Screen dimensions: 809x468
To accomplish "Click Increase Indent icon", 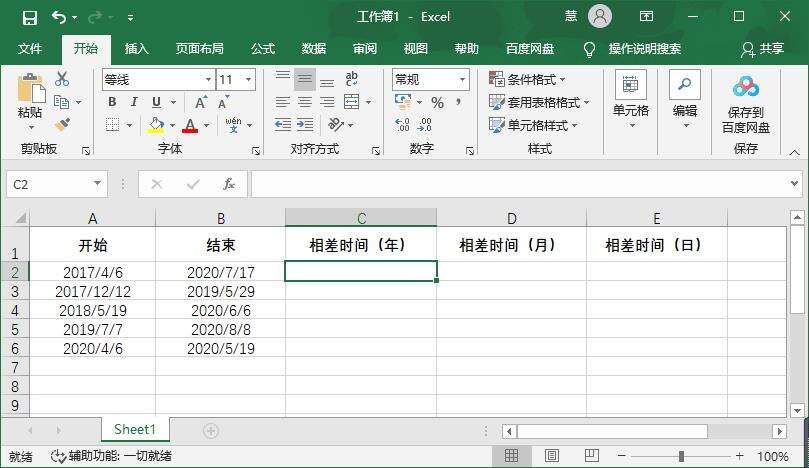I will pyautogui.click(x=305, y=124).
